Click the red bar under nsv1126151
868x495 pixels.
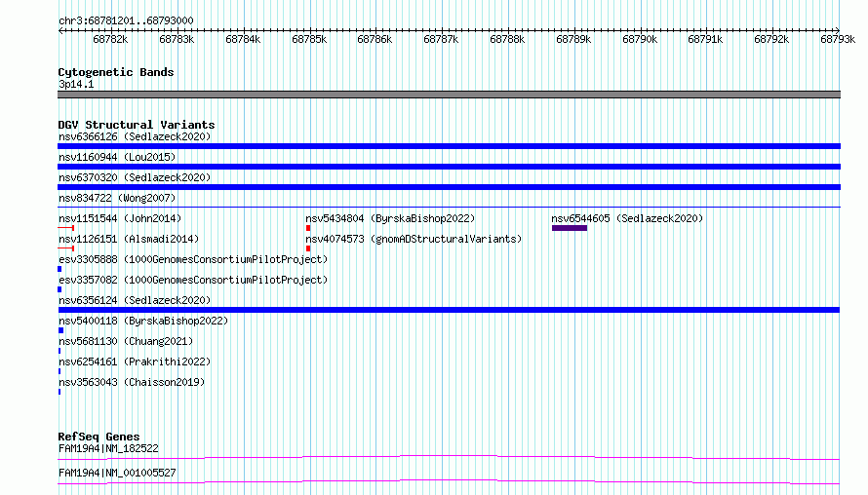[x=66, y=248]
